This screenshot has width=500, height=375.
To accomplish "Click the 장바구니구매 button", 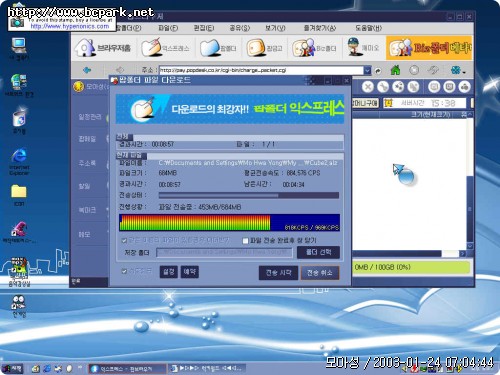I will coord(365,103).
